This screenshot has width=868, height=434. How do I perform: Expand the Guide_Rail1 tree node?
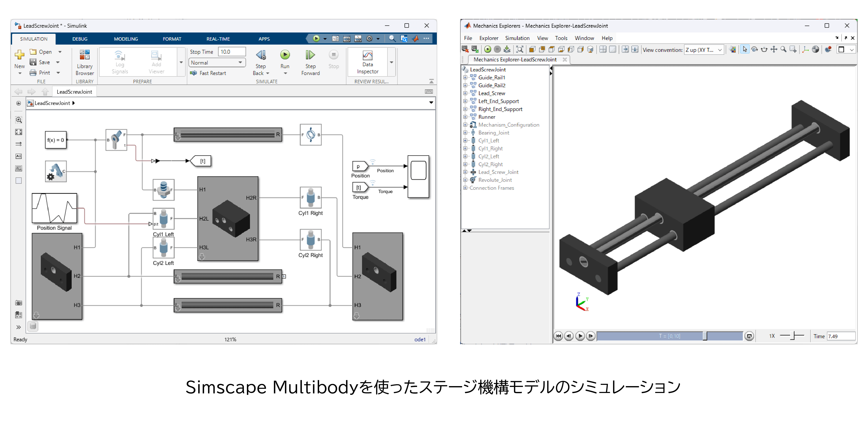(x=465, y=77)
